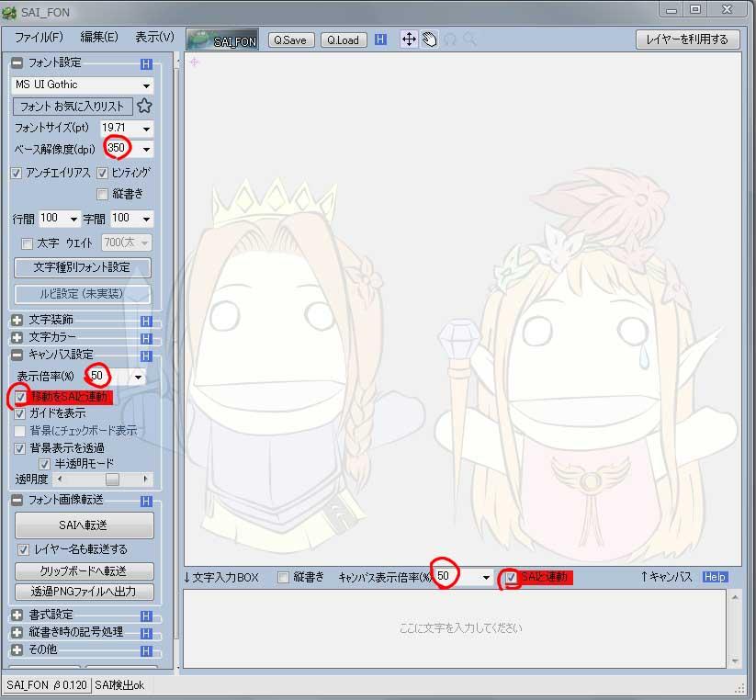Click SAIへ転送 button

84,525
